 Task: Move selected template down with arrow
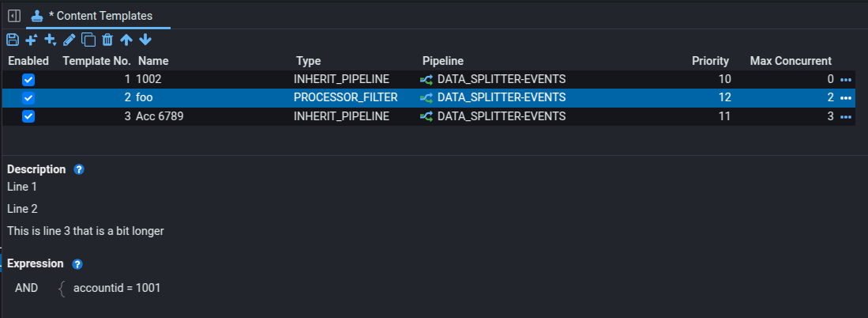(145, 40)
